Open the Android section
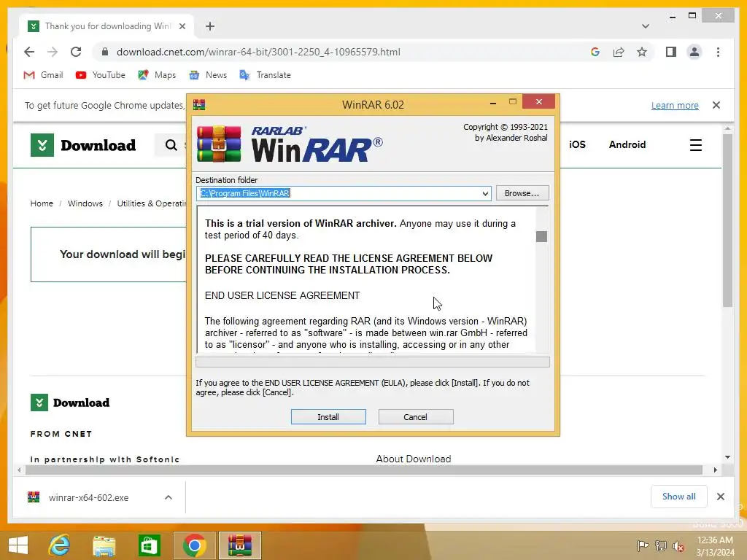 pos(627,145)
